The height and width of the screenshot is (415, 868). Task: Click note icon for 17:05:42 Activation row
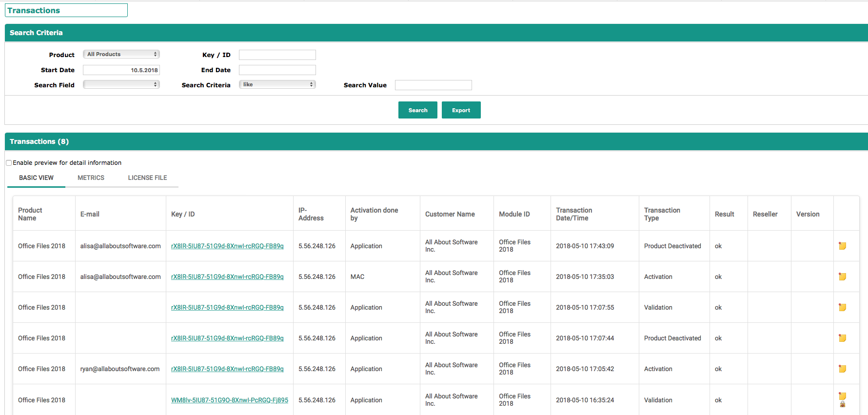842,369
